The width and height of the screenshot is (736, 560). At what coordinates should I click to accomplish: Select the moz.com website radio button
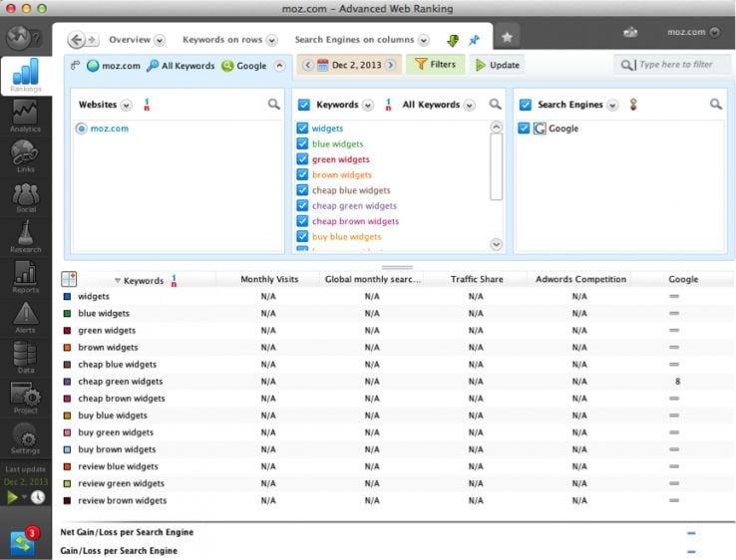tap(82, 129)
